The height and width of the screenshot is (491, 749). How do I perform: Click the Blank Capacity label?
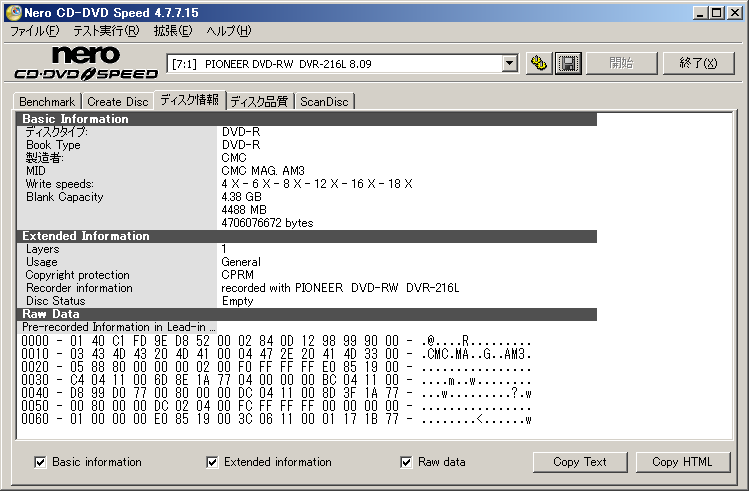(x=65, y=197)
